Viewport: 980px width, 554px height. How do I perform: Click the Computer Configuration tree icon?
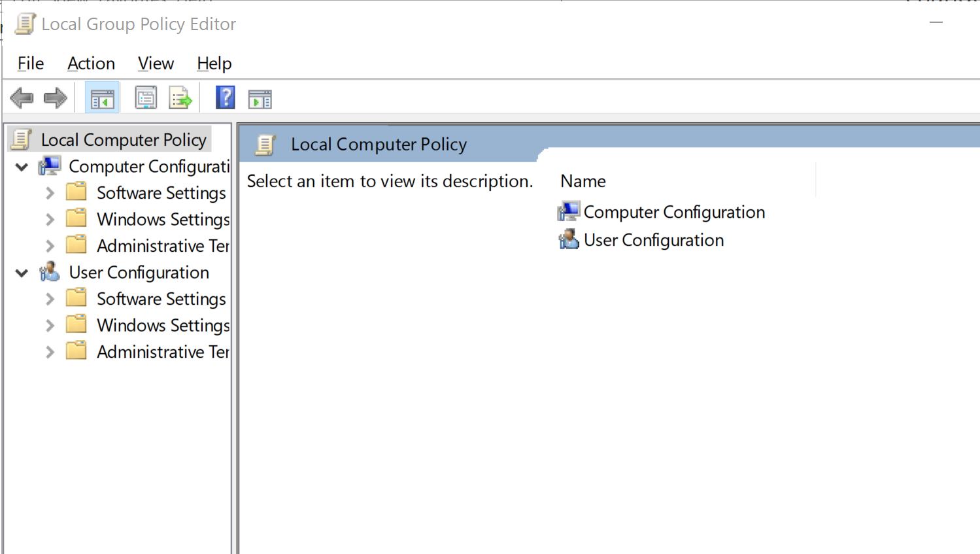click(x=50, y=166)
